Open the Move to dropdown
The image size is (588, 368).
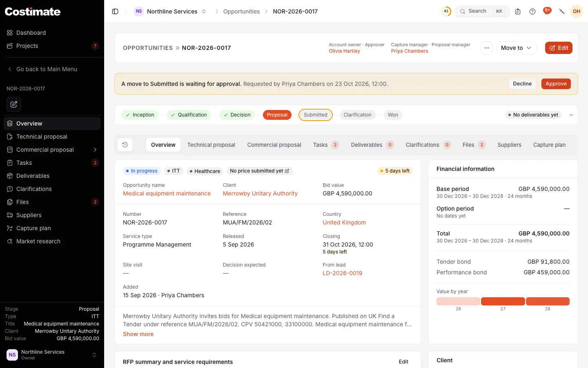point(516,48)
